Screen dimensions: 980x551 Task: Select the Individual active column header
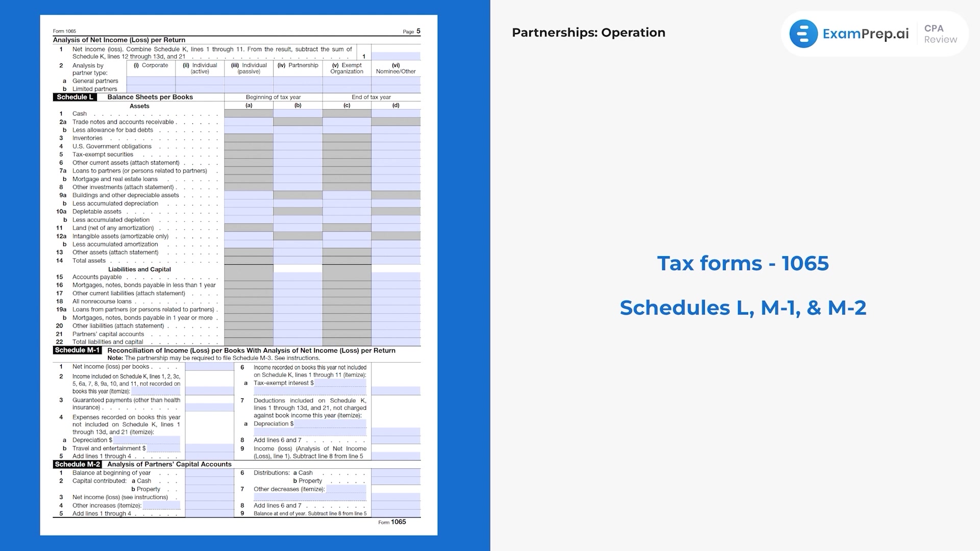coord(200,69)
